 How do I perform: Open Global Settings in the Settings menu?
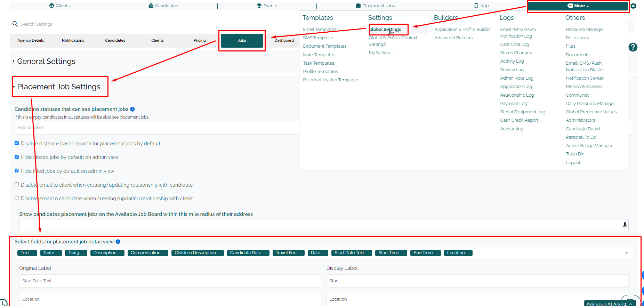(x=385, y=30)
